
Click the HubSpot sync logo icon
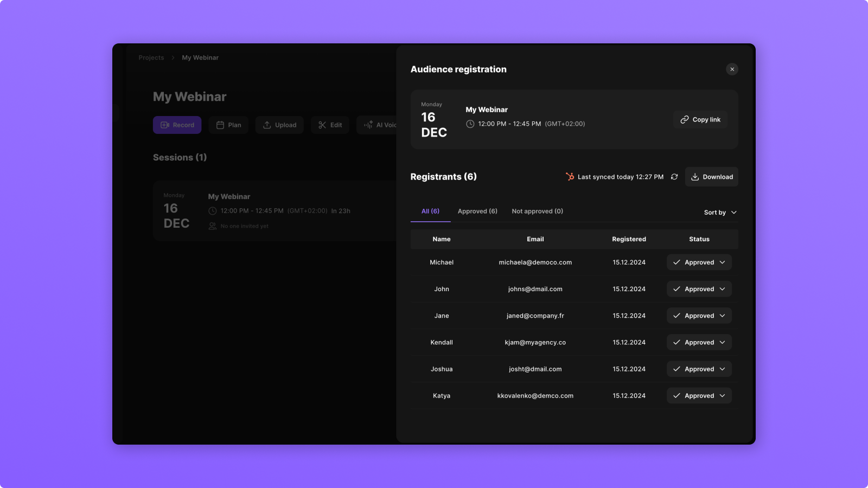click(x=570, y=177)
